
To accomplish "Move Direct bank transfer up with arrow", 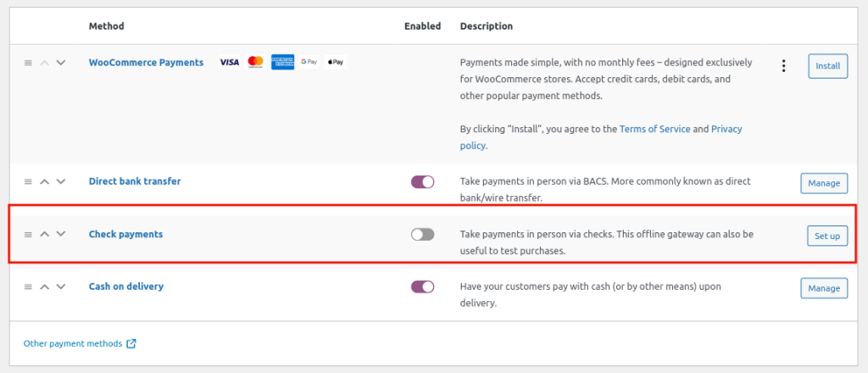I will click(45, 181).
